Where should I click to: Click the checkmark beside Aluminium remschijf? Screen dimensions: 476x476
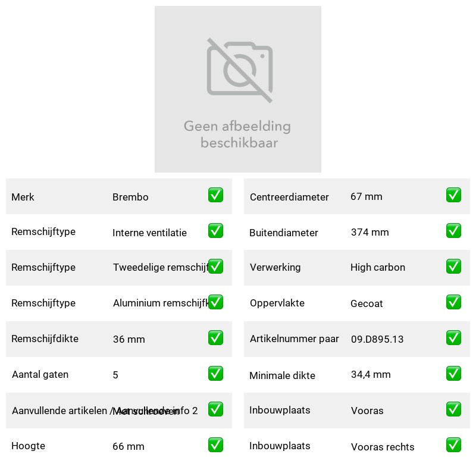215,302
